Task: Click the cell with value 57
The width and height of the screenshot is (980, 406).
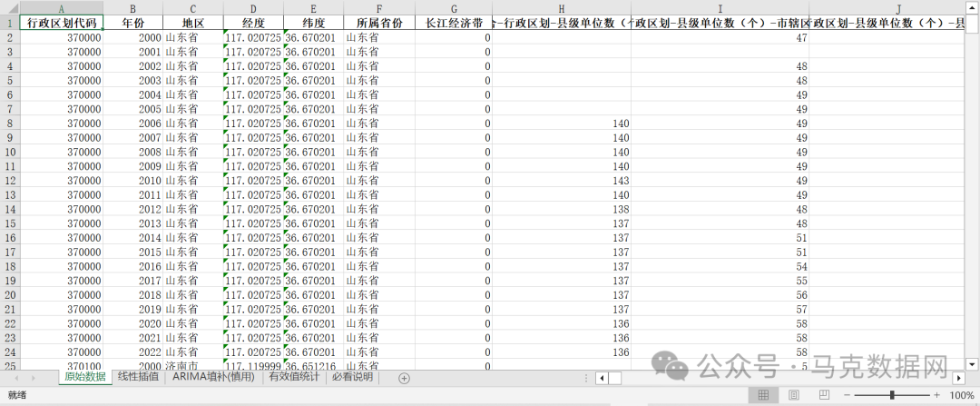Action: pos(720,309)
